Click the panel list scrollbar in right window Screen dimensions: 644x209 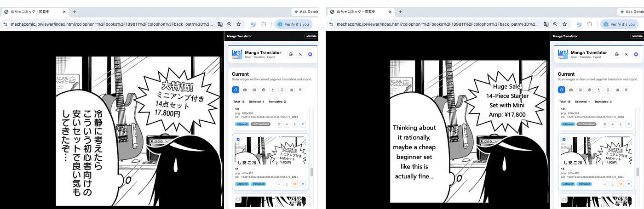(638, 172)
